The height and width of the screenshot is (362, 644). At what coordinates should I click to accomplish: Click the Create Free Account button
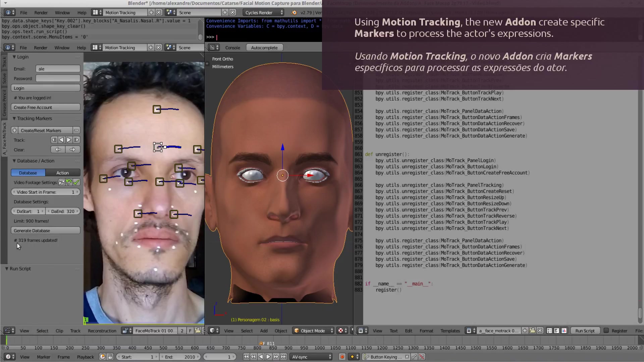(45, 107)
